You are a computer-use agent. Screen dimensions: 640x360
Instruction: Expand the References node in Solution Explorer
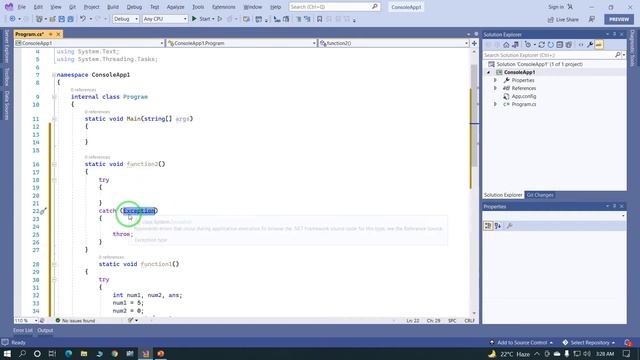pyautogui.click(x=496, y=88)
